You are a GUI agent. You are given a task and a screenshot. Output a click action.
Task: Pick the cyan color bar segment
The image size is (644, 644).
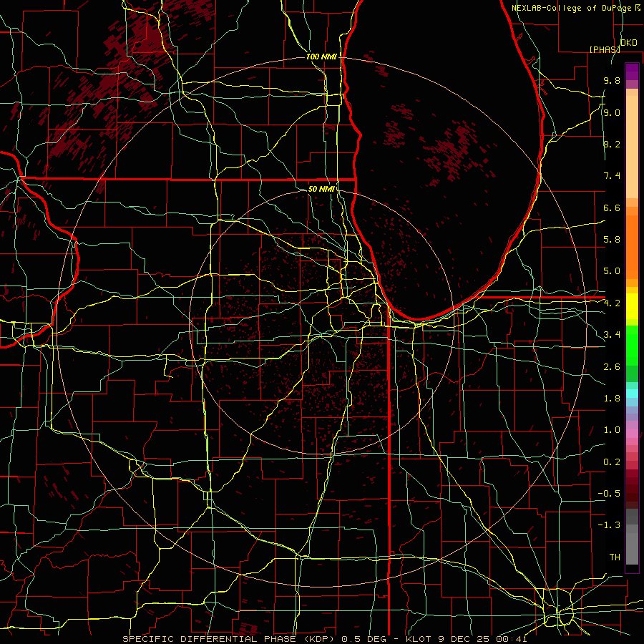(632, 394)
